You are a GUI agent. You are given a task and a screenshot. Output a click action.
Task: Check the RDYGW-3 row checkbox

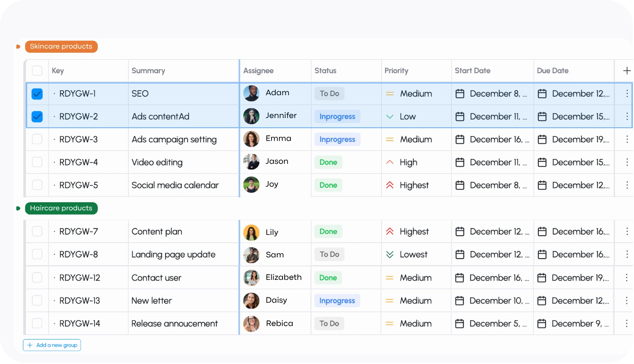pyautogui.click(x=37, y=139)
